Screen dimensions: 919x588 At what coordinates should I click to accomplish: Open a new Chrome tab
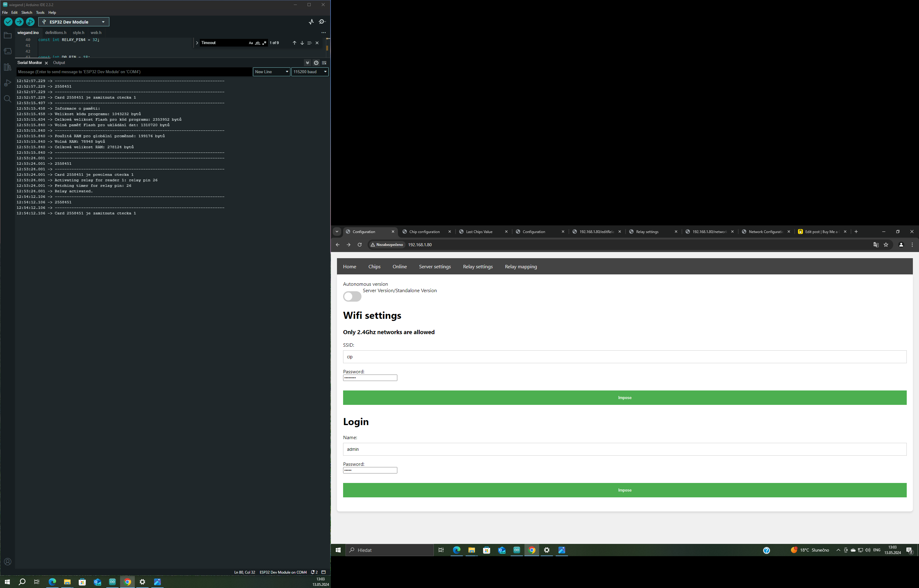pos(856,232)
